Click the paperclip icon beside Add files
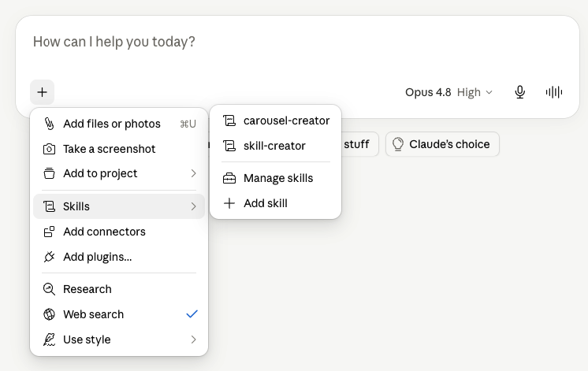 pos(49,124)
